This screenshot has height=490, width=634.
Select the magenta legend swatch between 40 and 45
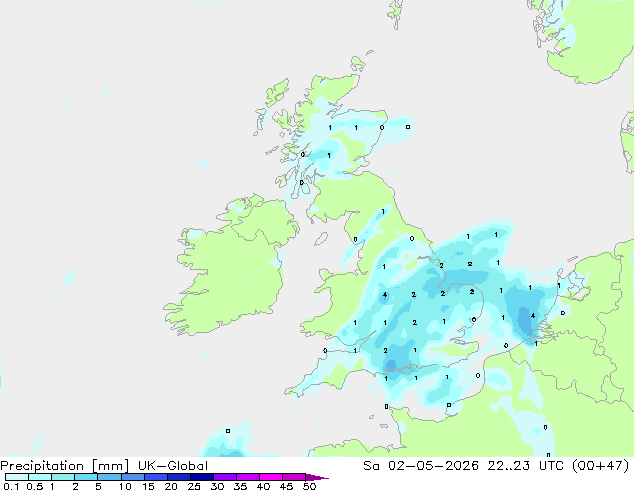tap(271, 477)
